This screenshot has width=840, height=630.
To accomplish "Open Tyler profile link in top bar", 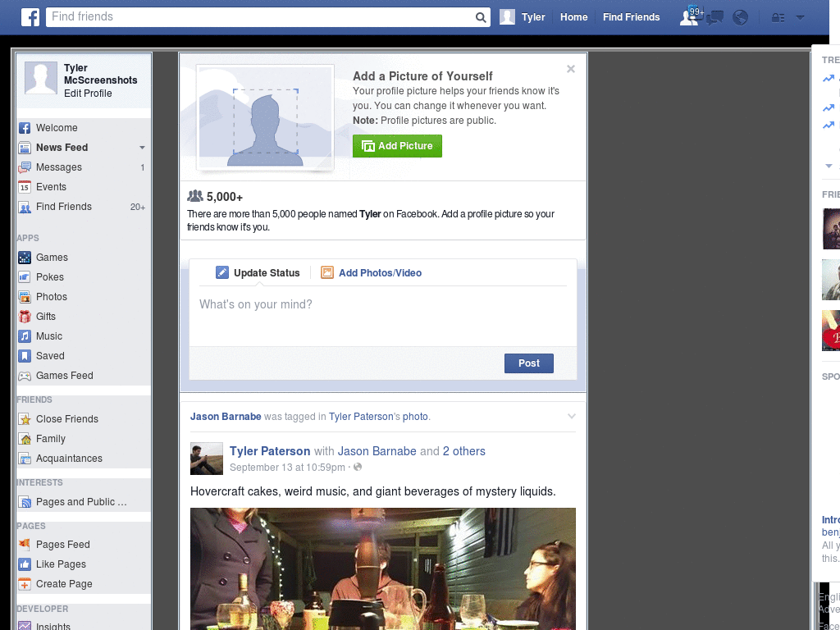I will click(533, 17).
